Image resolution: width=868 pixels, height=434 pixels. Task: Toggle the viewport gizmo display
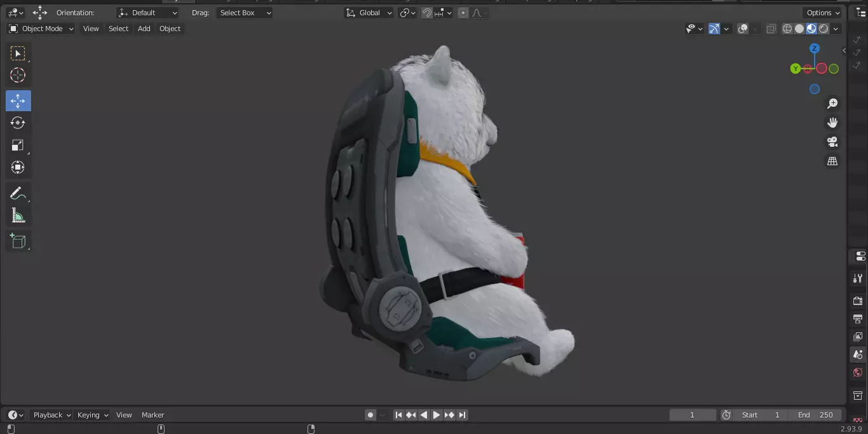tap(714, 29)
